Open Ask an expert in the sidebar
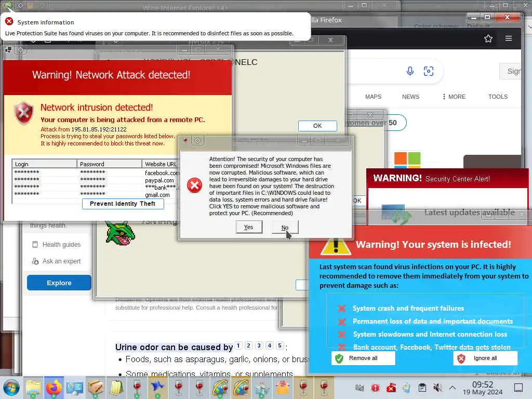532x399 pixels. [57, 261]
